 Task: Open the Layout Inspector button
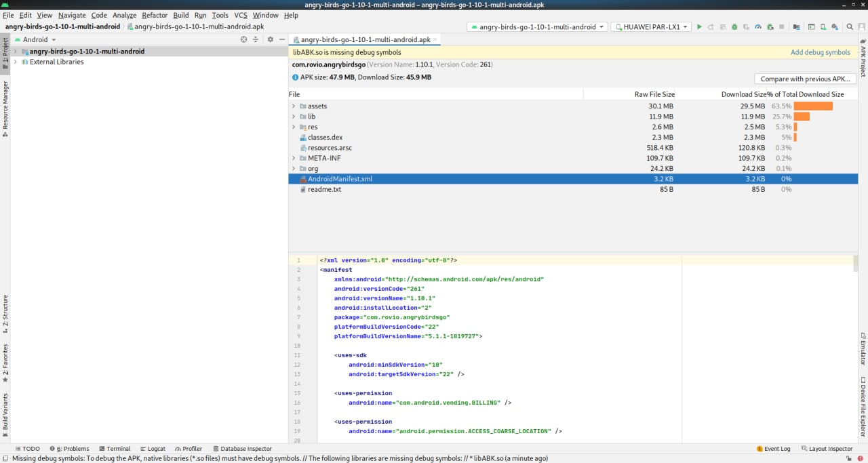pyautogui.click(x=827, y=449)
